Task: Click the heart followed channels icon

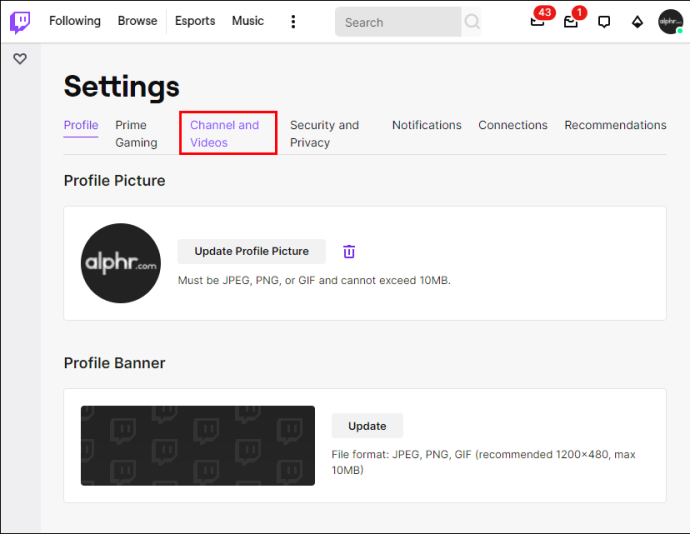Action: pyautogui.click(x=20, y=59)
